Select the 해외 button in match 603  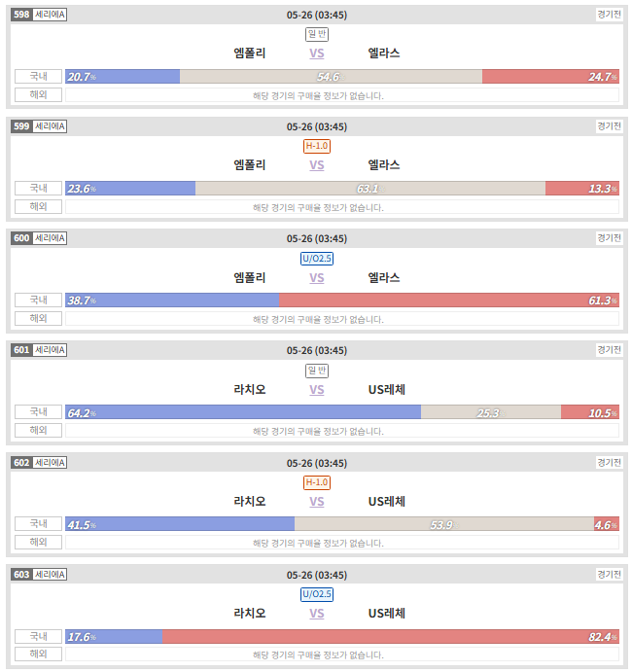point(38,654)
